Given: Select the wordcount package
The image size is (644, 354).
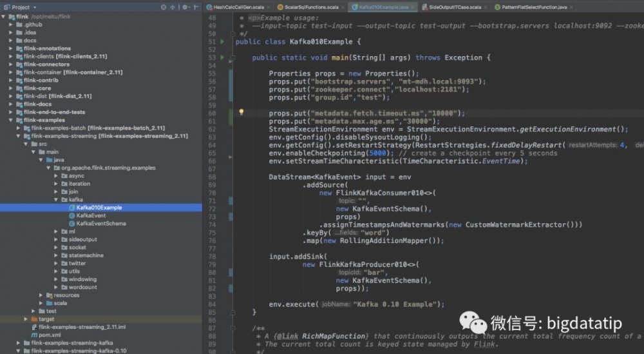Looking at the screenshot, I should [x=83, y=288].
